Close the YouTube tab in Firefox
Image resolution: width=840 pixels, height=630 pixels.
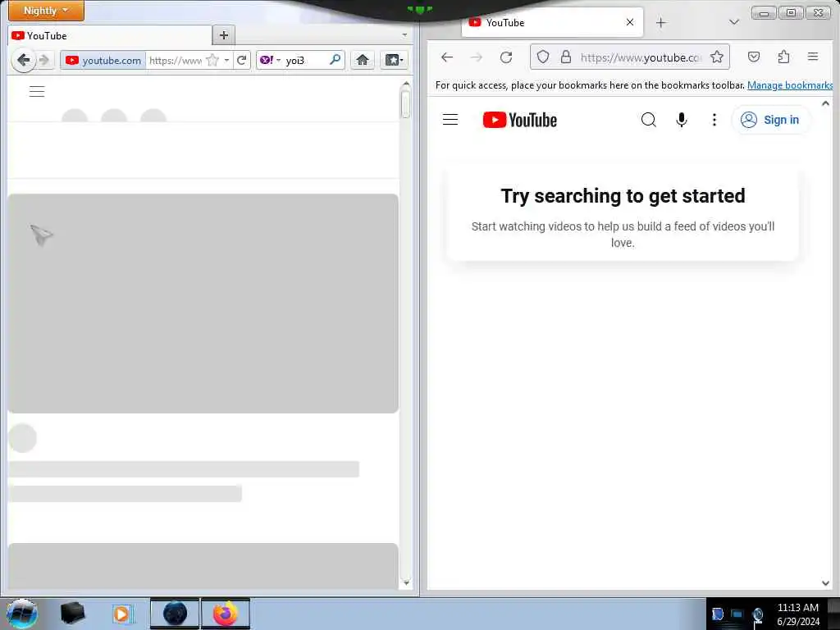(630, 22)
